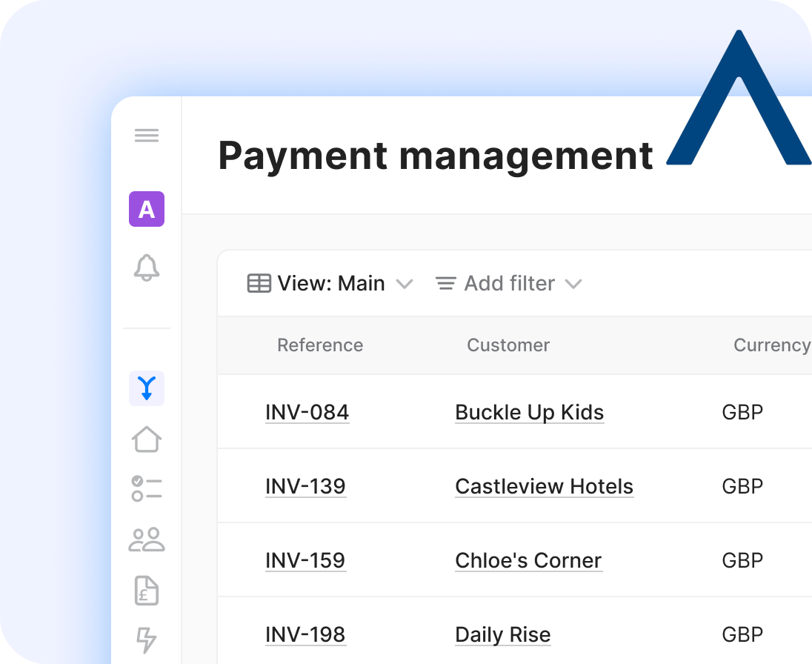Click the highlighted payment flows merge icon

[147, 388]
